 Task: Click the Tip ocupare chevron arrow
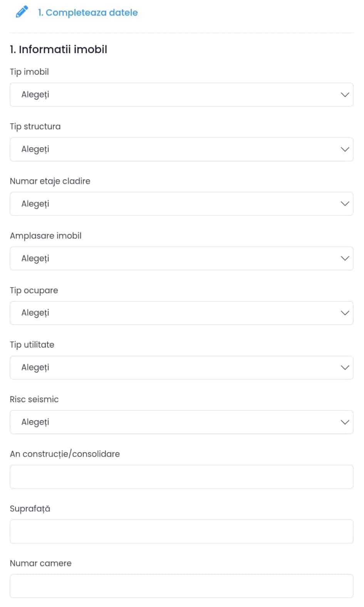pyautogui.click(x=345, y=313)
